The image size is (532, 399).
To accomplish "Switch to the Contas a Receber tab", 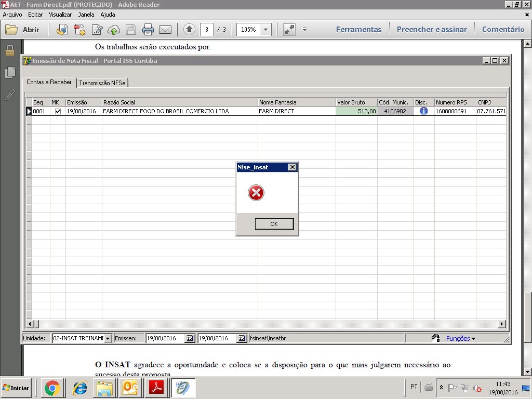I will (49, 82).
